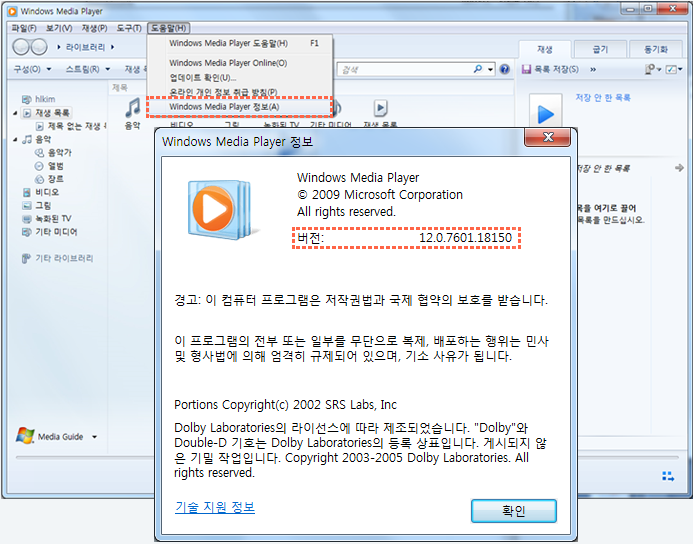Click the playlist thumbnail in content pane

pyautogui.click(x=381, y=108)
